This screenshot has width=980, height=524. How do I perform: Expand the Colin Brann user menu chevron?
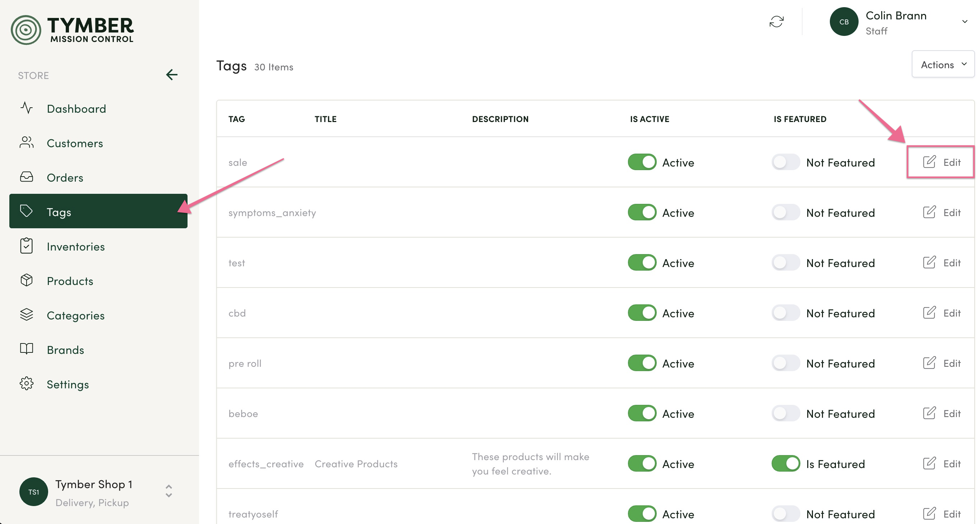click(965, 22)
